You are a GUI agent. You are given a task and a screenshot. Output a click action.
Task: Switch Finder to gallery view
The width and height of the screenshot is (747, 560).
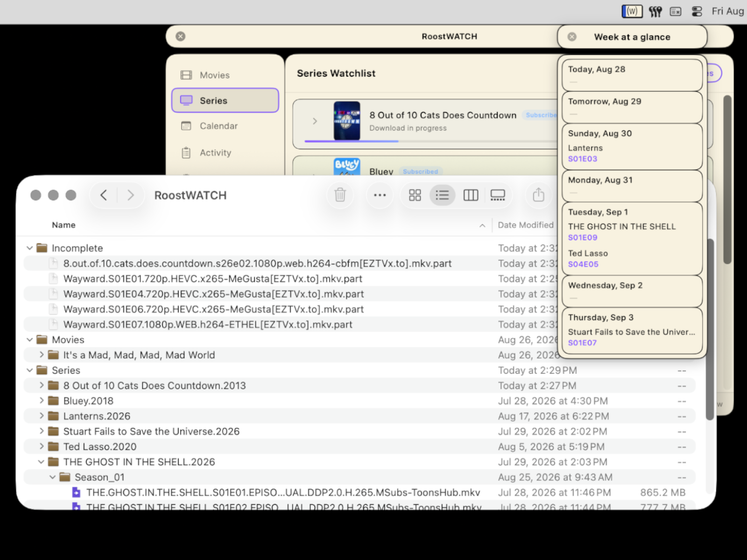pos(498,195)
